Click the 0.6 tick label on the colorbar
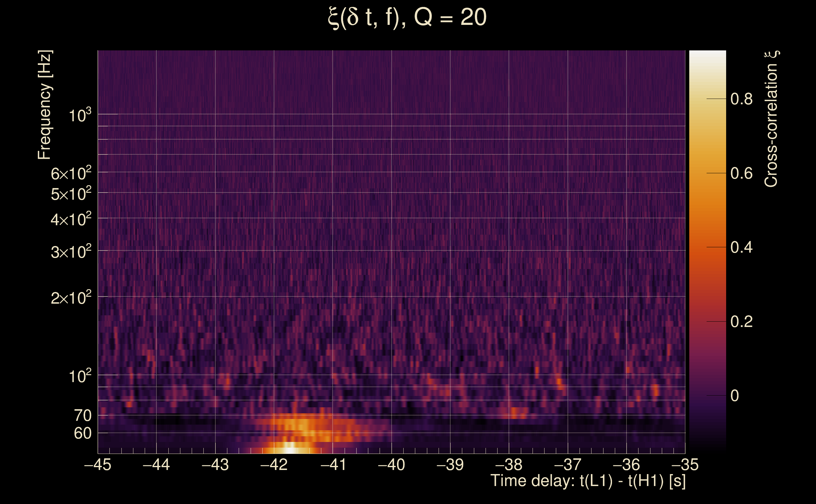 click(x=741, y=173)
